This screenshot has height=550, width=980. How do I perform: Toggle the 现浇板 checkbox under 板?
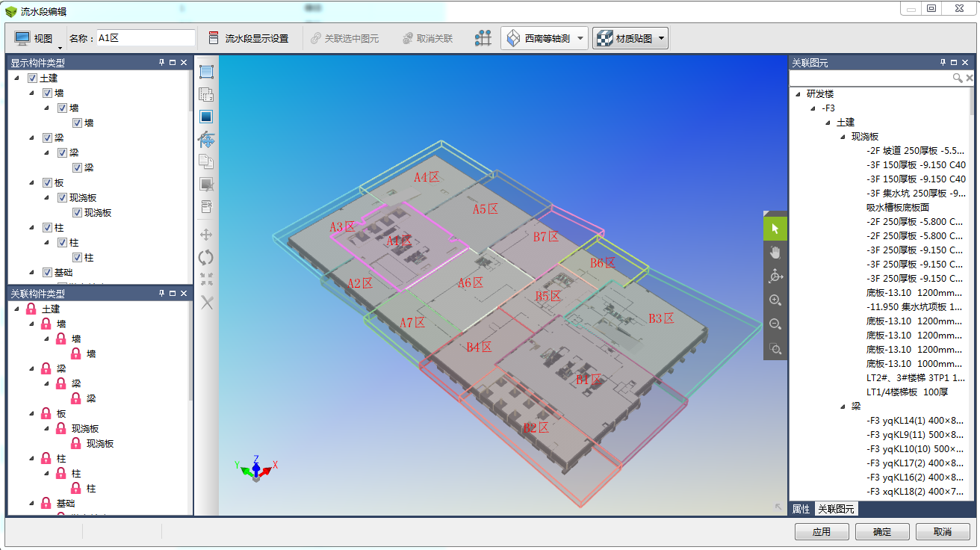(x=62, y=197)
